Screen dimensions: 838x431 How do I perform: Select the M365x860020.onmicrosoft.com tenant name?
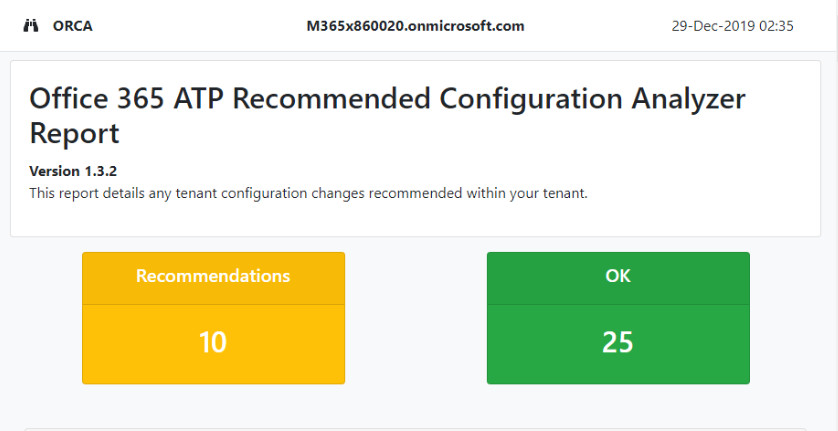[x=415, y=26]
